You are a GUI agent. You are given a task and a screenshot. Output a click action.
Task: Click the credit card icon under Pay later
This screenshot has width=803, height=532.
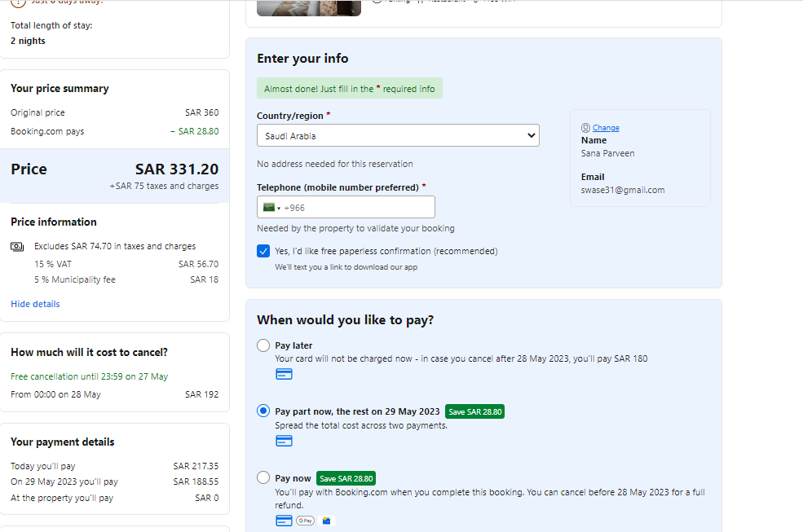point(284,375)
